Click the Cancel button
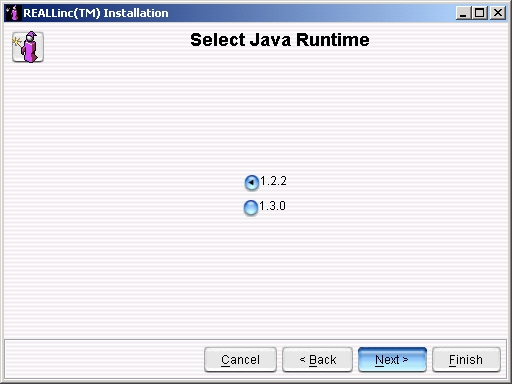The image size is (512, 384). pyautogui.click(x=240, y=360)
